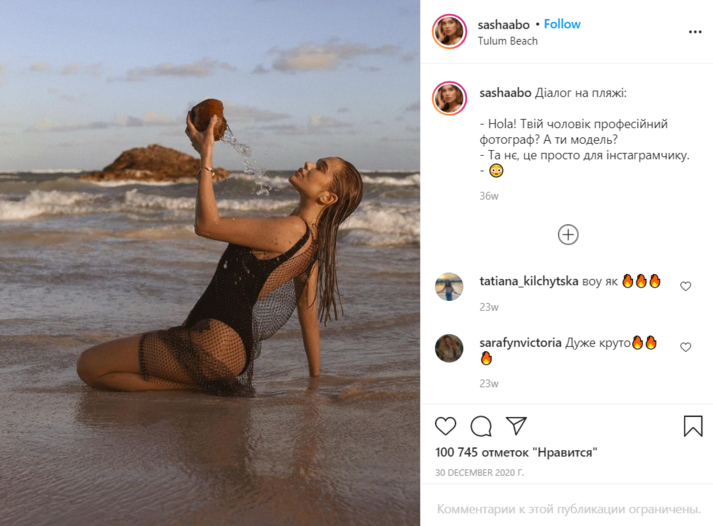Open sashaabo profile picture in header
Viewport: 713px width, 526px height.
pos(450,31)
